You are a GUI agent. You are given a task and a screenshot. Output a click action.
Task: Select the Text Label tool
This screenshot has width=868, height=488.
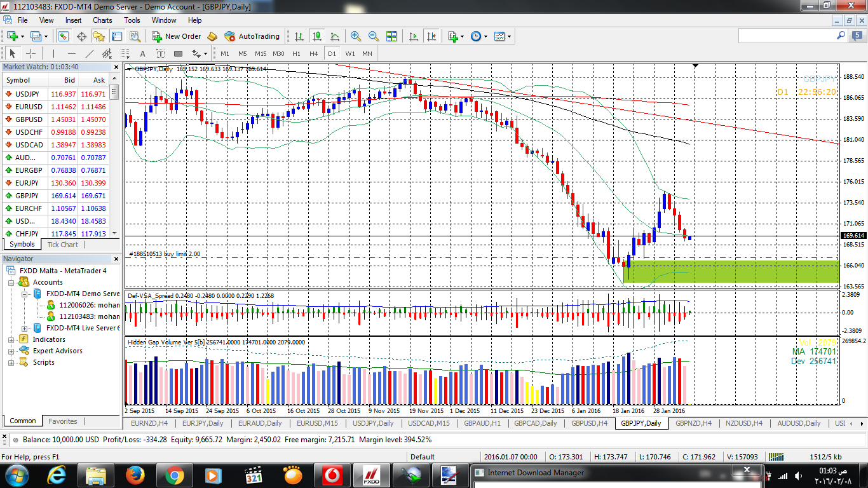(160, 53)
